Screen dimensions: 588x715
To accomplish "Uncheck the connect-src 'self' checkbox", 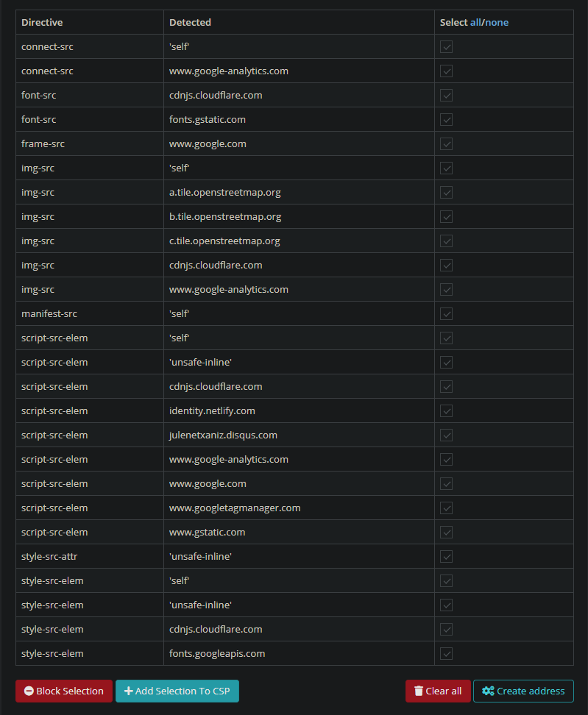I will click(x=446, y=46).
